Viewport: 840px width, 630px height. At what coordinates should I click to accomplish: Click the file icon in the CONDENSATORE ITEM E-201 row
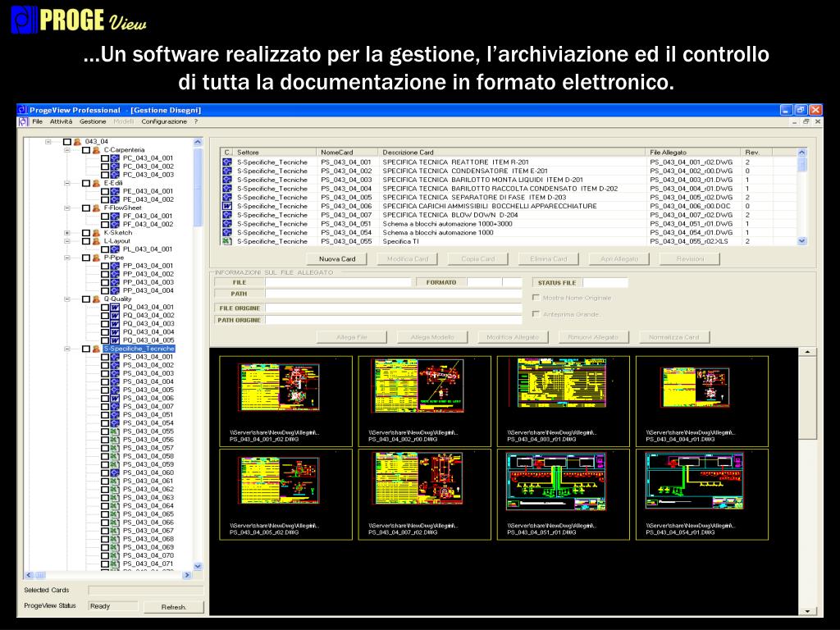(227, 171)
